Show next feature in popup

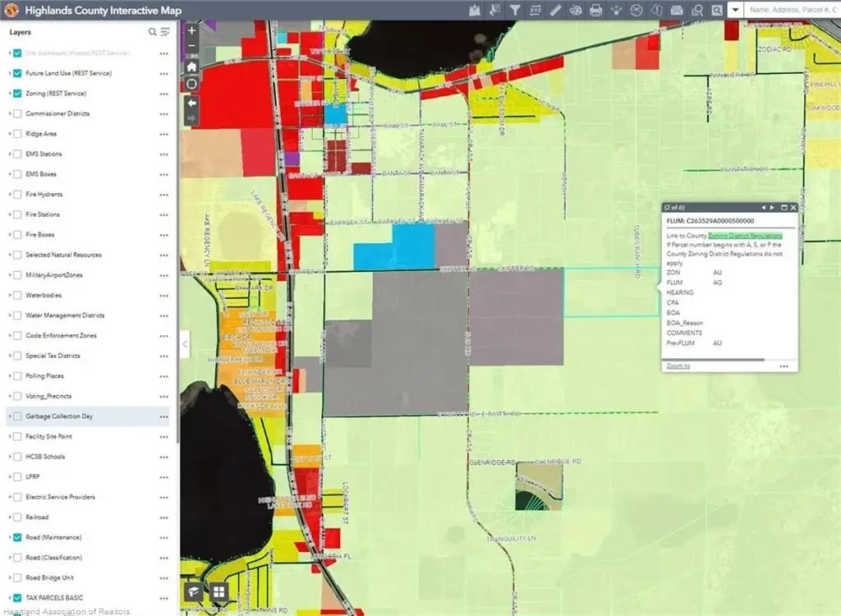click(772, 208)
